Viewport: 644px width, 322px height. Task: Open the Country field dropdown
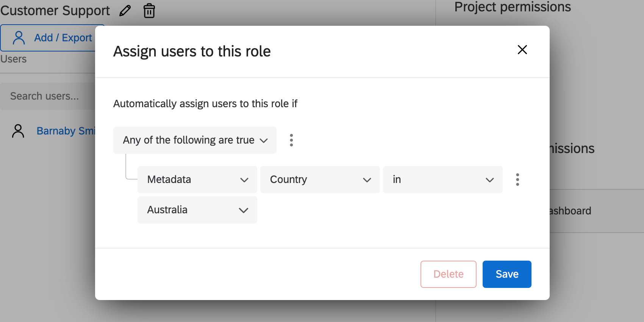320,180
